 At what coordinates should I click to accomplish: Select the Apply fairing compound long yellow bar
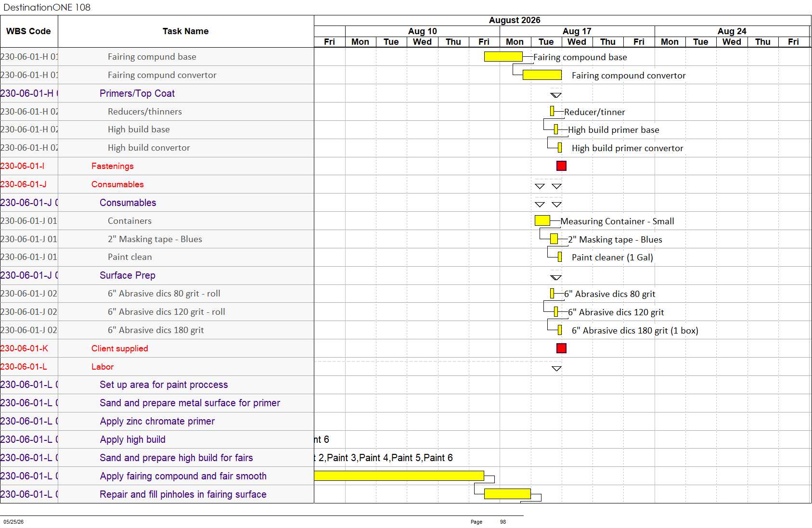tap(399, 476)
